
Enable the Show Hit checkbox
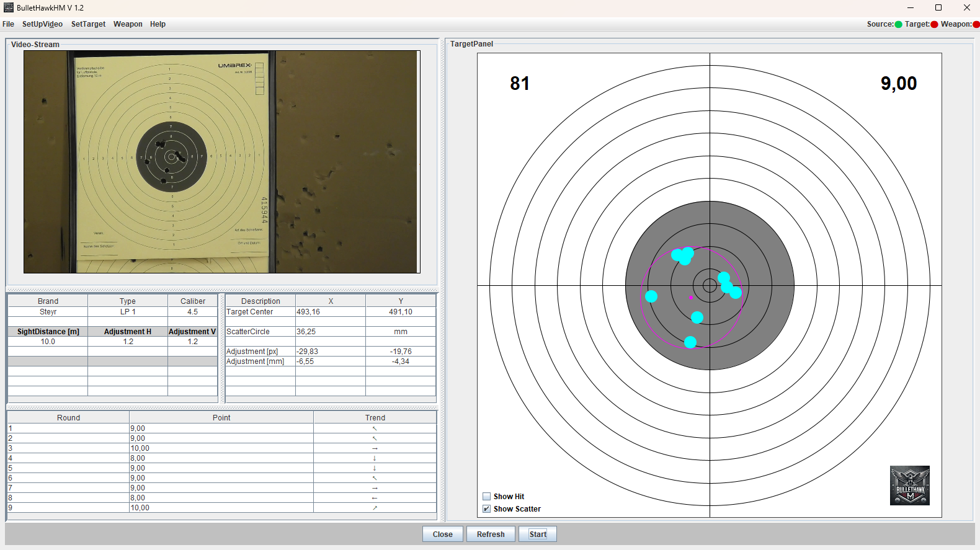[x=487, y=497]
